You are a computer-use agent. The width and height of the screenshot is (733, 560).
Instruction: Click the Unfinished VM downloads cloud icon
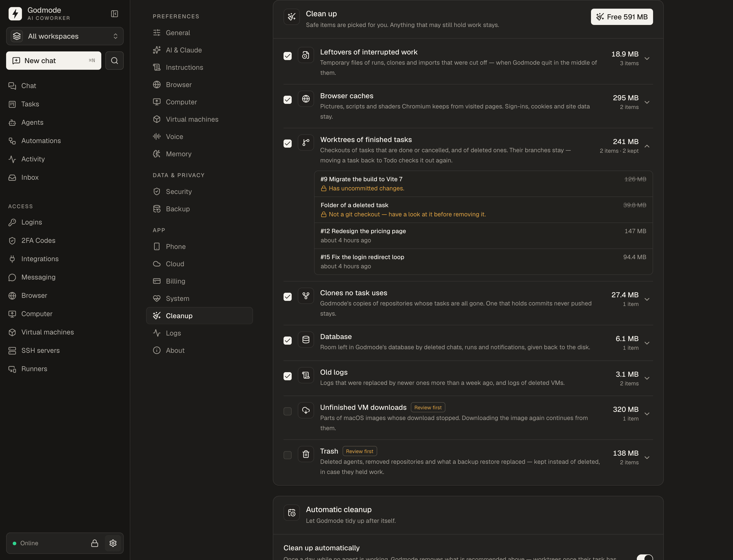[x=306, y=410]
